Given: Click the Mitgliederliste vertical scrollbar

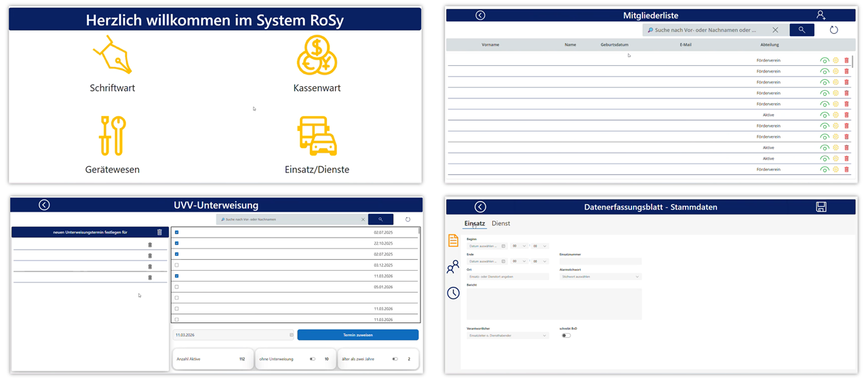Looking at the screenshot, I should 853,62.
